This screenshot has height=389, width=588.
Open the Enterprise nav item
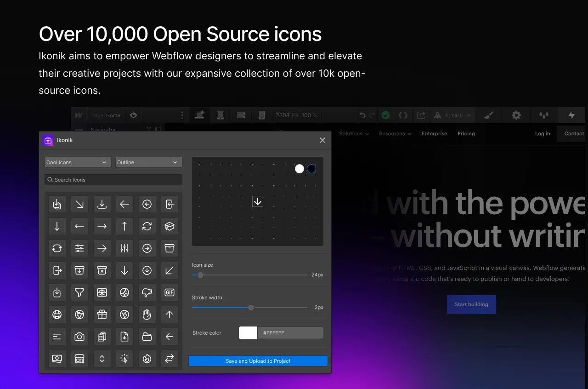coord(434,134)
